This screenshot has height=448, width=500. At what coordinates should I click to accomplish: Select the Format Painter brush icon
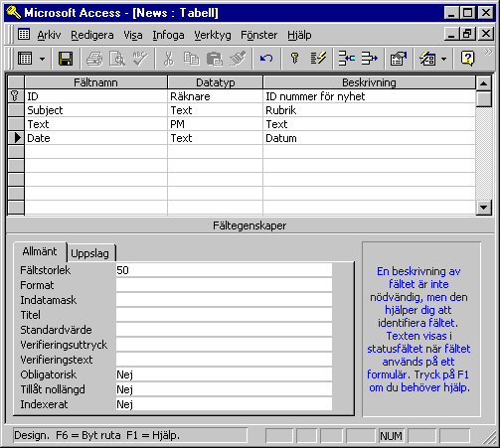pyautogui.click(x=238, y=59)
